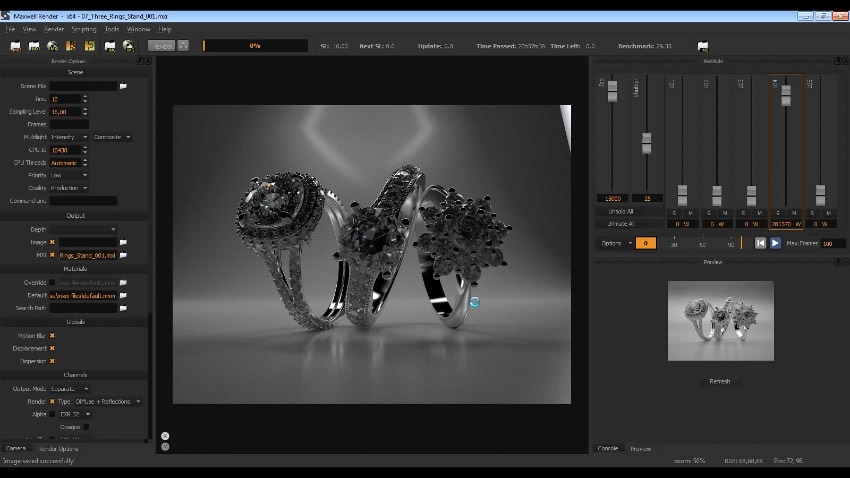This screenshot has height=478, width=850.
Task: Click the render info icon right of Benchmark
Action: (702, 46)
